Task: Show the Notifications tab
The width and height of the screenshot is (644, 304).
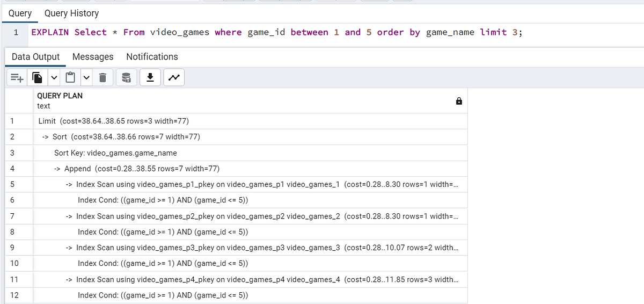Action: [152, 57]
